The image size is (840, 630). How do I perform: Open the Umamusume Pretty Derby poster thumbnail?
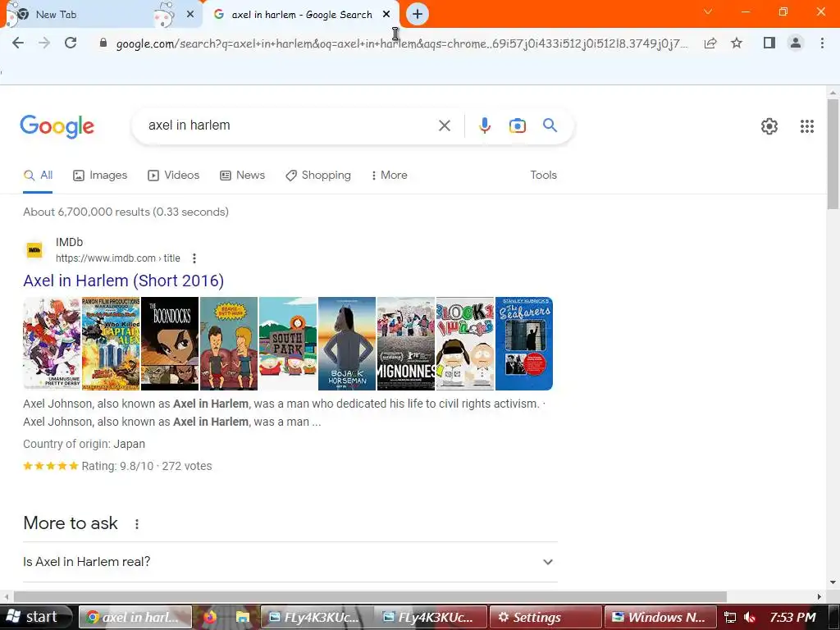pos(52,344)
